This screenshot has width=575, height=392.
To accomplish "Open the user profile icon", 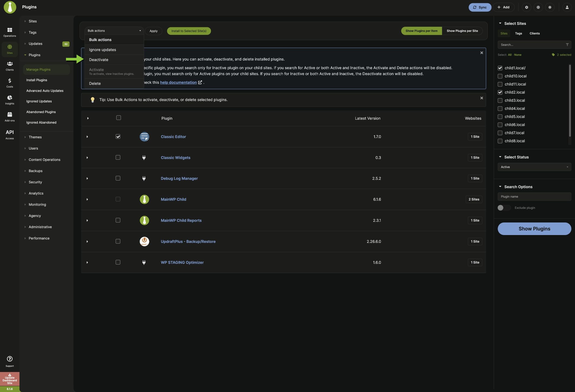I will point(567,7).
